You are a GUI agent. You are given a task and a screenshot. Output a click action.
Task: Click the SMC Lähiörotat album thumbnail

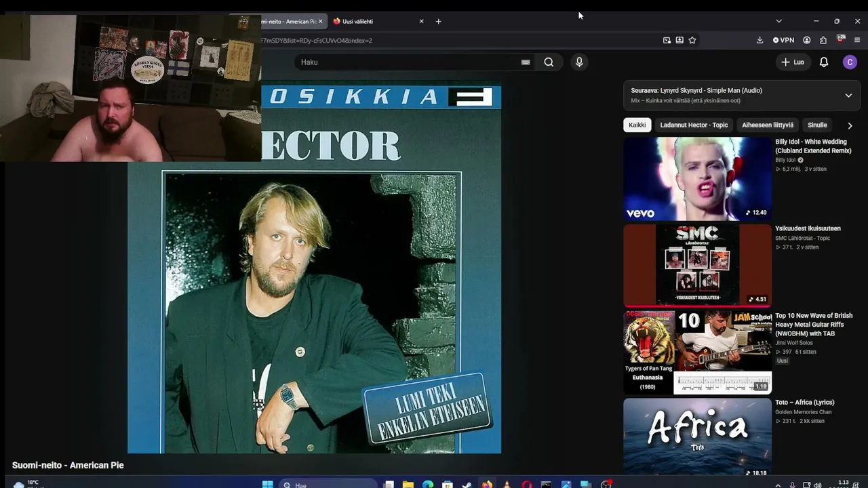pos(697,266)
